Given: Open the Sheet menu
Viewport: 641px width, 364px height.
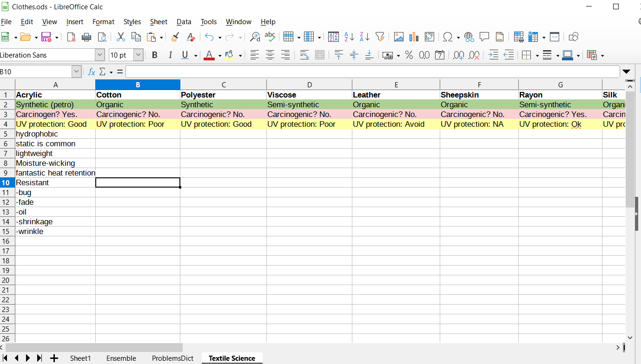Looking at the screenshot, I should (159, 22).
